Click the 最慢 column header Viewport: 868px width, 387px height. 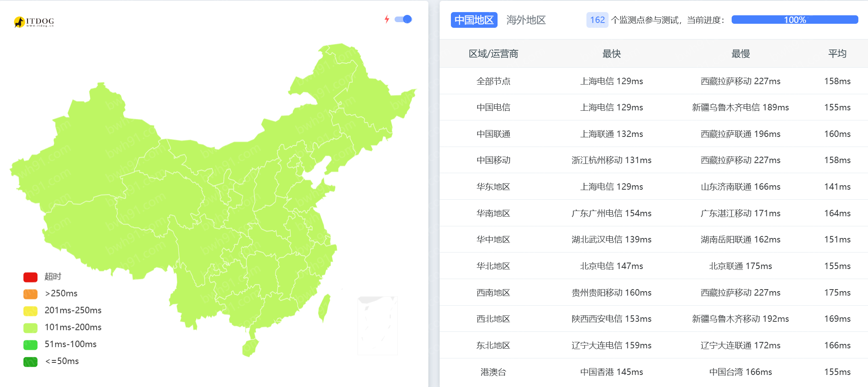coord(740,54)
